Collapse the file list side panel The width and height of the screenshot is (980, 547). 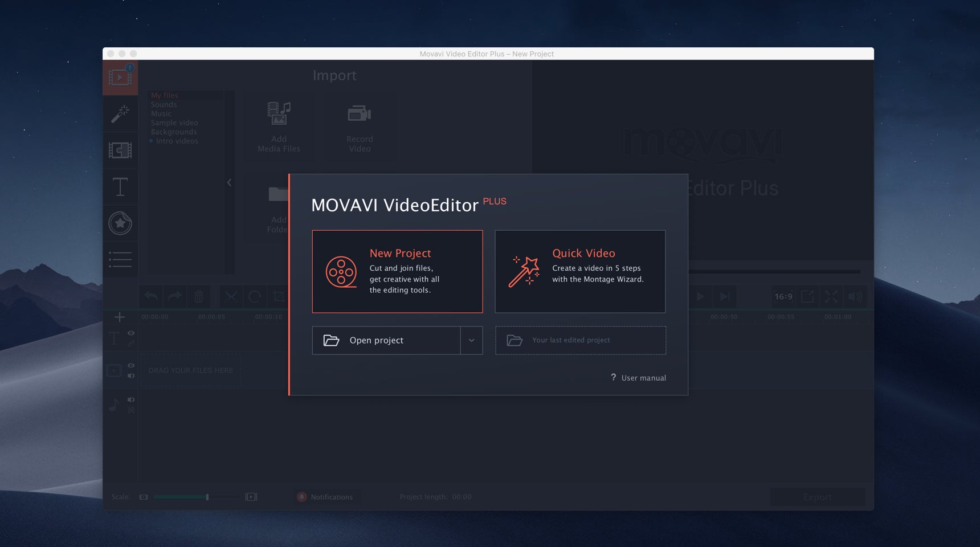point(229,183)
